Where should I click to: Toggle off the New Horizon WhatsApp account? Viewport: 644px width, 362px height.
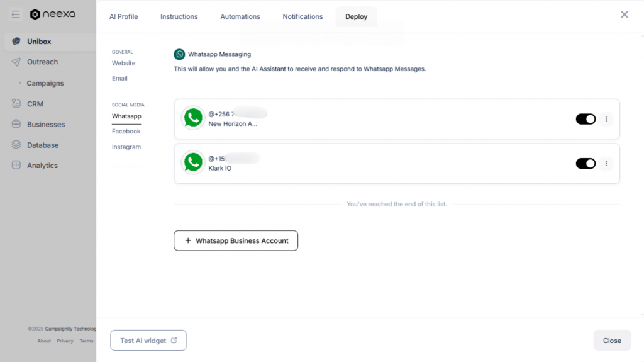(x=586, y=119)
